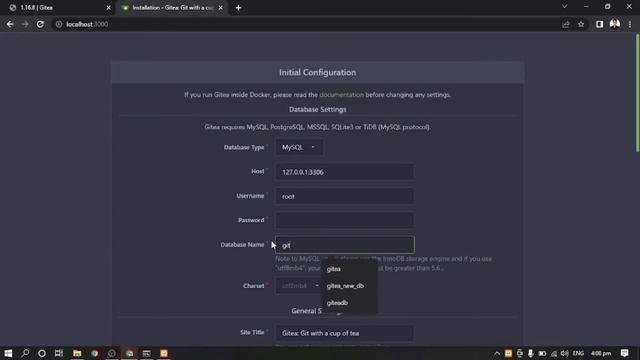Check battery status in the tray

[542, 353]
